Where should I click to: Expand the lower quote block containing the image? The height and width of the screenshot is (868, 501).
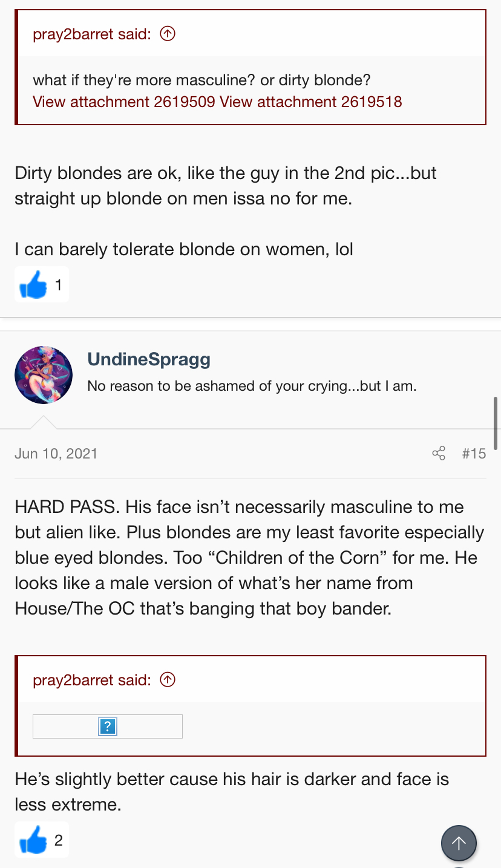(252, 728)
